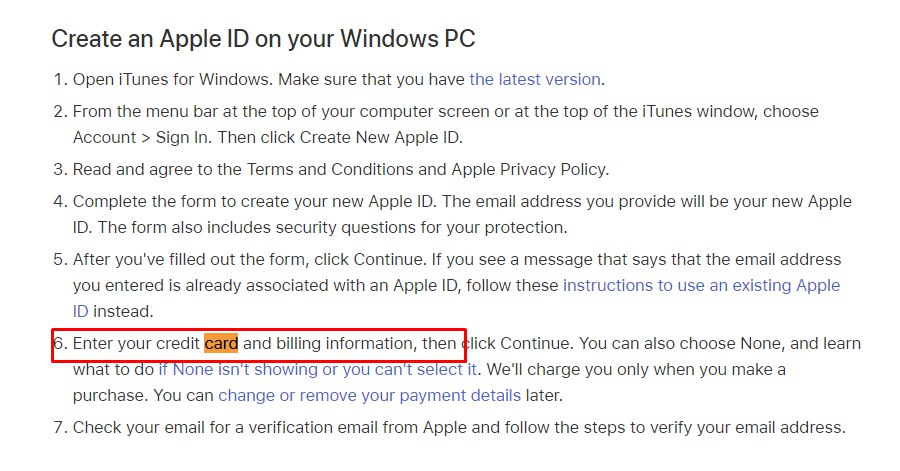900x471 pixels.
Task: Click 'Apple Privacy Policy' text in step 3
Action: (x=530, y=169)
